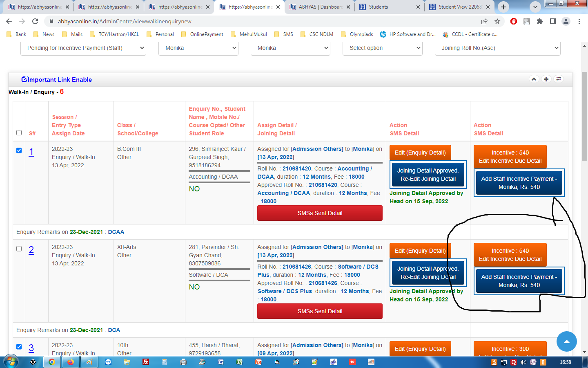Collapse the panel with the up-chevron icon
Viewport: 588px width, 368px height.
[534, 79]
